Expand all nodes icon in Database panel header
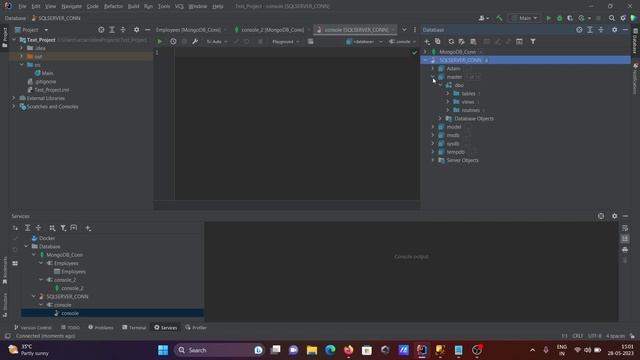Image resolution: width=640 pixels, height=360 pixels. coord(590,30)
